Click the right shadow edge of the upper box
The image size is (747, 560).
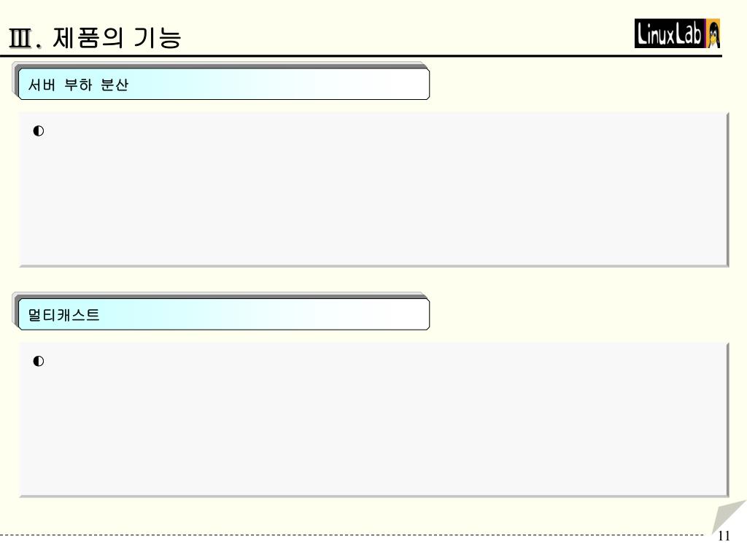point(727,190)
